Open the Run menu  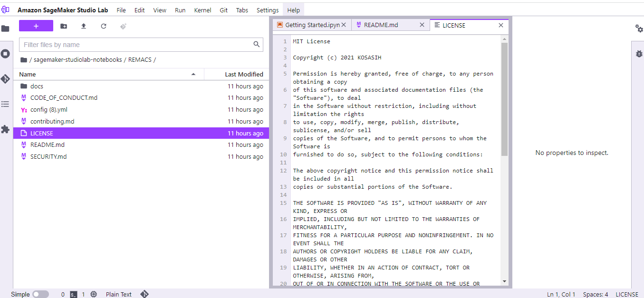pos(180,10)
